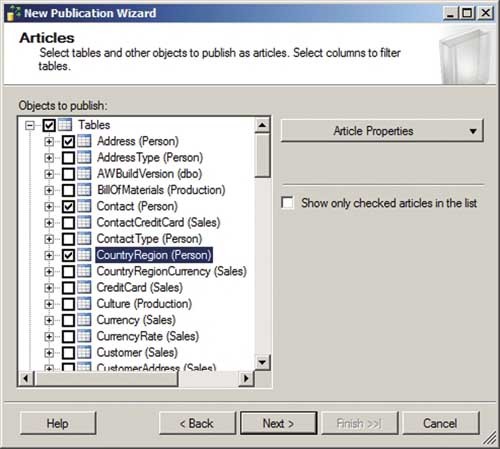Image resolution: width=500 pixels, height=449 pixels.
Task: Click the Currency (Sales) table icon
Action: pyautogui.click(x=84, y=320)
